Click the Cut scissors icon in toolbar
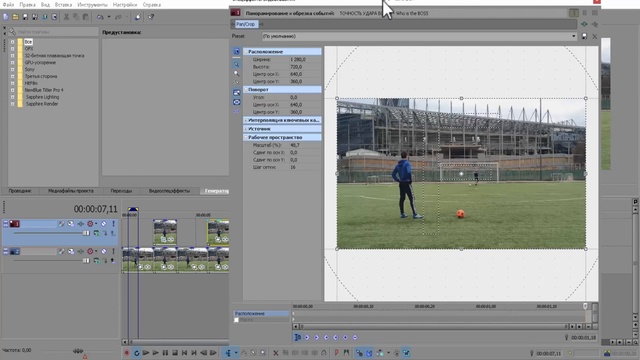This screenshot has height=360, width=640. click(x=66, y=17)
